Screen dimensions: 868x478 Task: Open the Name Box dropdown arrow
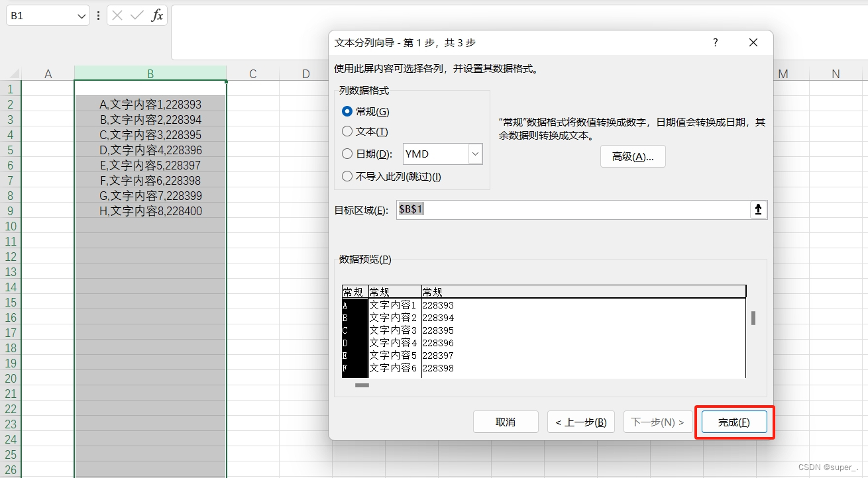[81, 15]
